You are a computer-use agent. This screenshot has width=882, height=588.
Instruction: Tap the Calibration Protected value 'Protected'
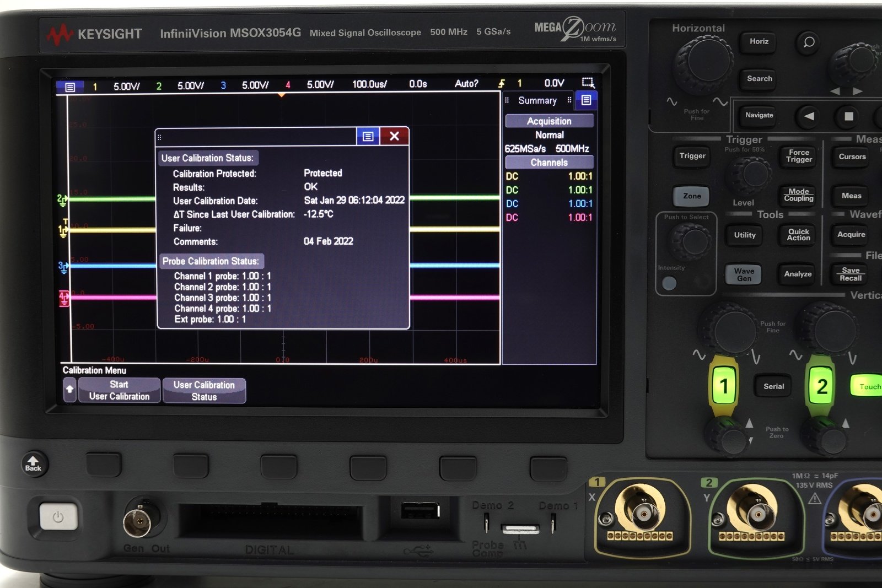pos(323,173)
